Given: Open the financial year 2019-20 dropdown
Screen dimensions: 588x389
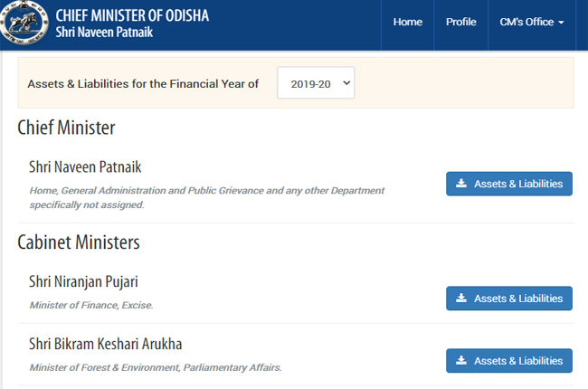Looking at the screenshot, I should point(316,83).
